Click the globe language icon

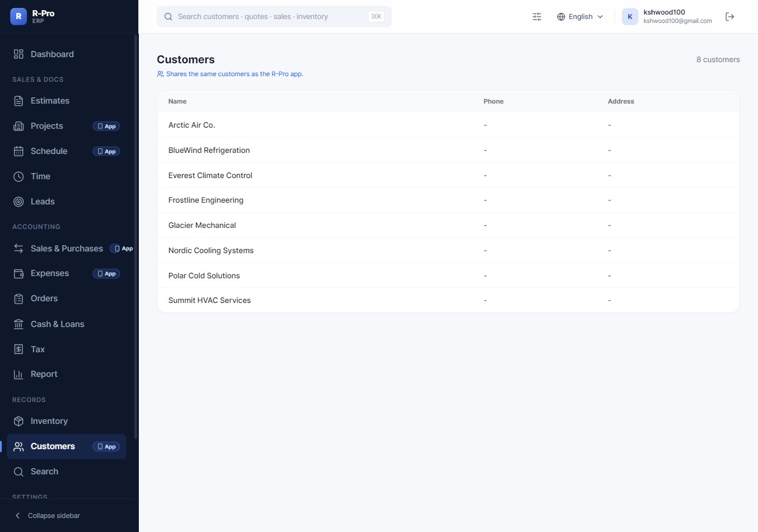(x=561, y=17)
